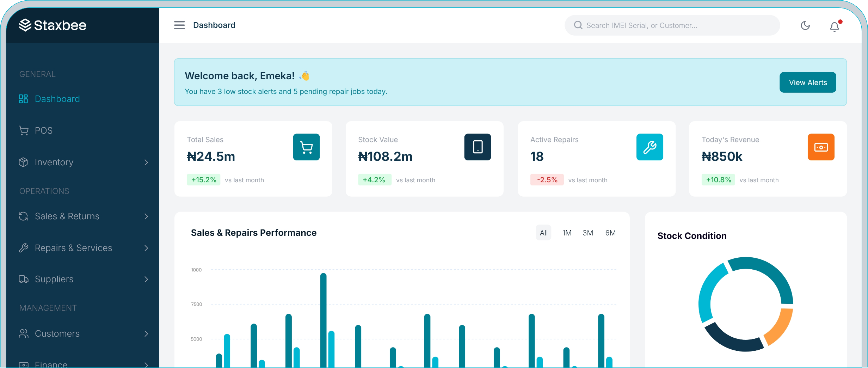Open Sales & Returns in the sidebar
Image resolution: width=868 pixels, height=368 pixels.
point(67,216)
